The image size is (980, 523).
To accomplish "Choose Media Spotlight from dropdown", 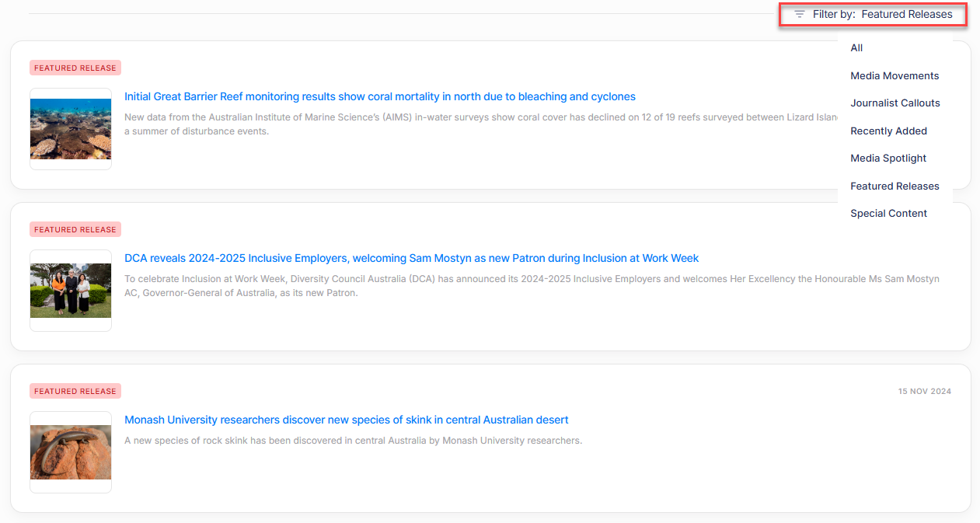I will [888, 159].
